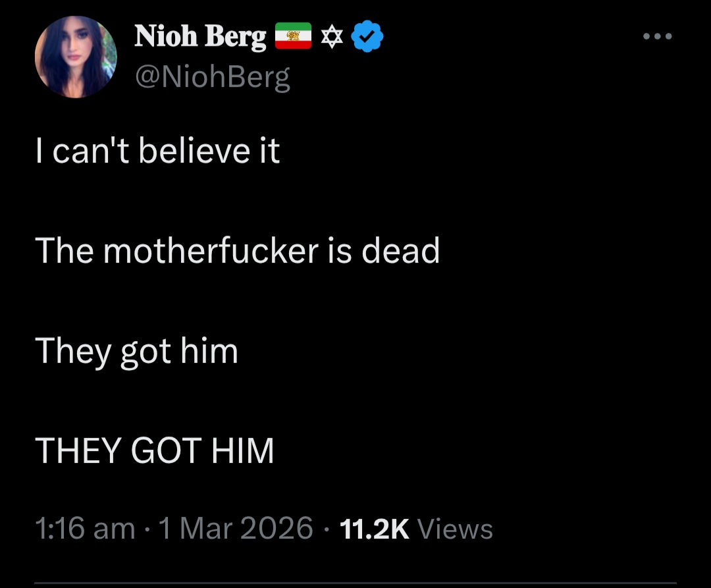
Task: Open the three-dot more options menu
Action: [x=658, y=37]
